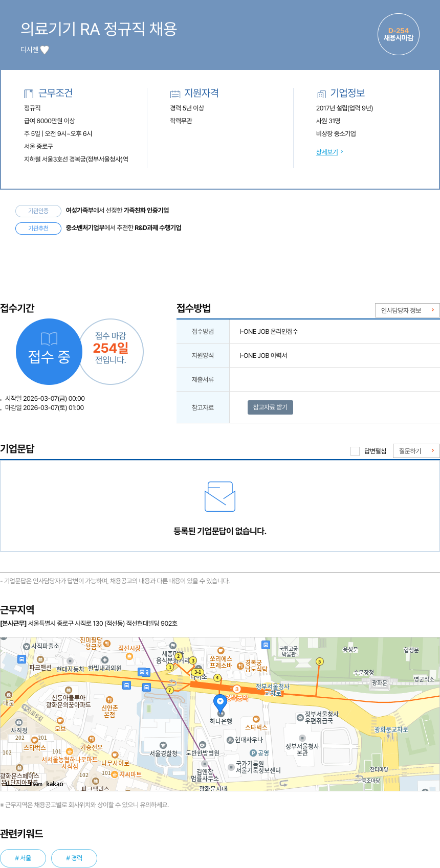
Task: Click the kakao logo on the map
Action: coord(55,784)
